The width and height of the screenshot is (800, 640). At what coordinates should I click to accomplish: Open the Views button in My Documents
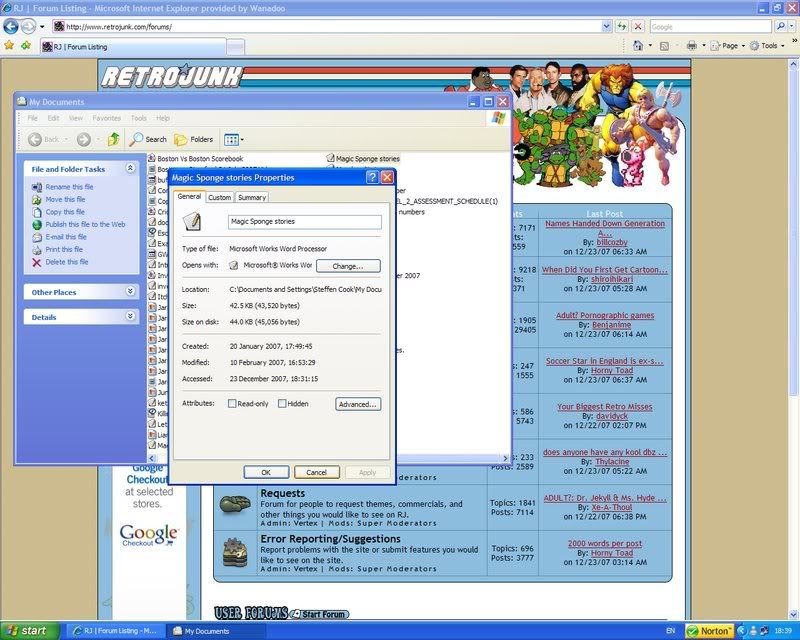(x=234, y=139)
